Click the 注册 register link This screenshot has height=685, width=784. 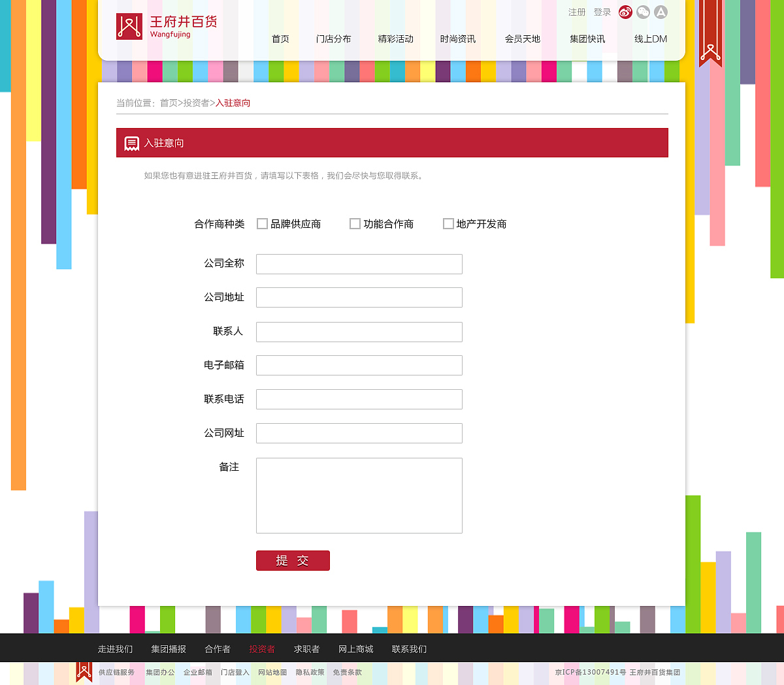[577, 12]
